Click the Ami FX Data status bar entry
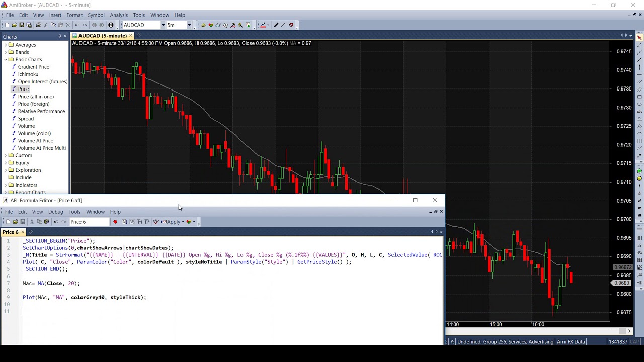The width and height of the screenshot is (644, 362). [x=571, y=342]
